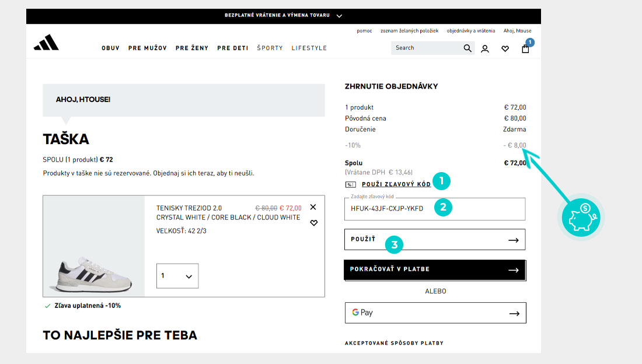Click the TO NAJLEPŠIE PRE TEBA heading
This screenshot has width=642, height=364.
coord(120,335)
